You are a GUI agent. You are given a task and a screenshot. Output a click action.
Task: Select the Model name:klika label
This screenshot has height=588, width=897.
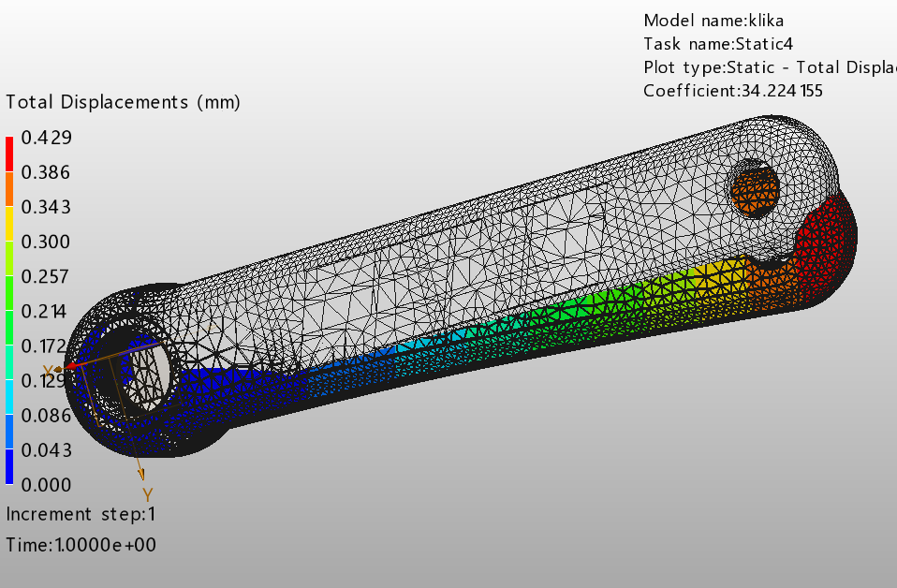tap(713, 20)
